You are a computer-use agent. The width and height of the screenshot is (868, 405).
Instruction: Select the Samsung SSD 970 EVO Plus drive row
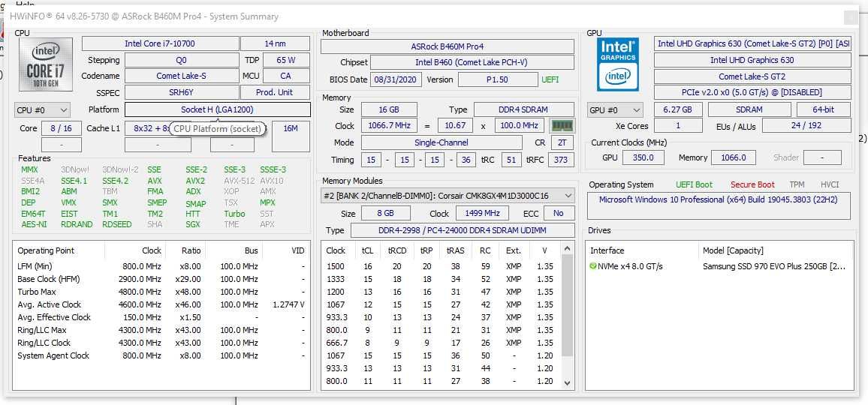point(719,266)
